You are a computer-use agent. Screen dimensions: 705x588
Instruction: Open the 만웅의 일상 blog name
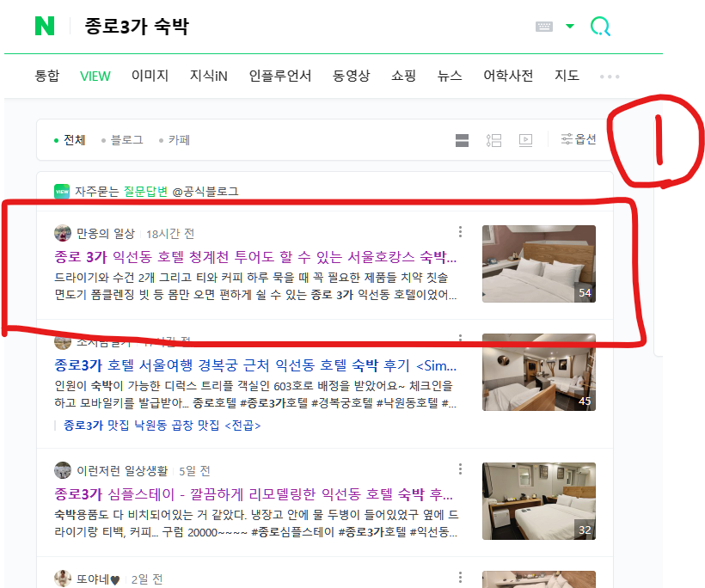pyautogui.click(x=106, y=234)
